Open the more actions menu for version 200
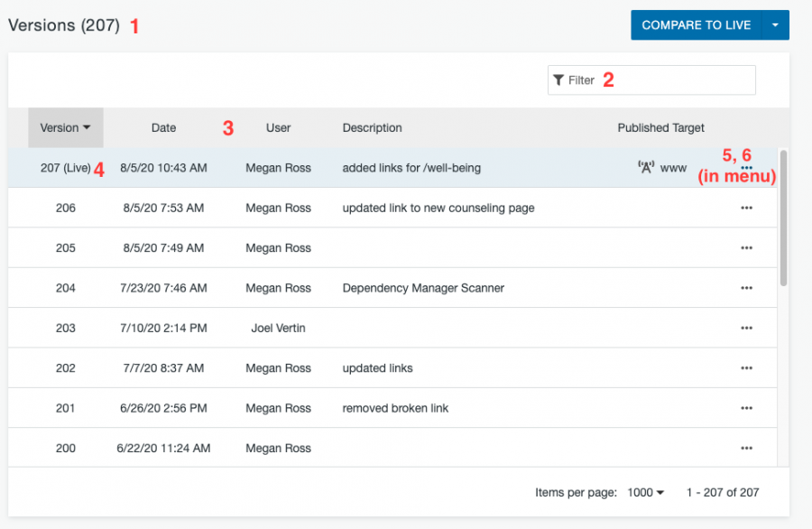This screenshot has height=529, width=812. point(746,448)
